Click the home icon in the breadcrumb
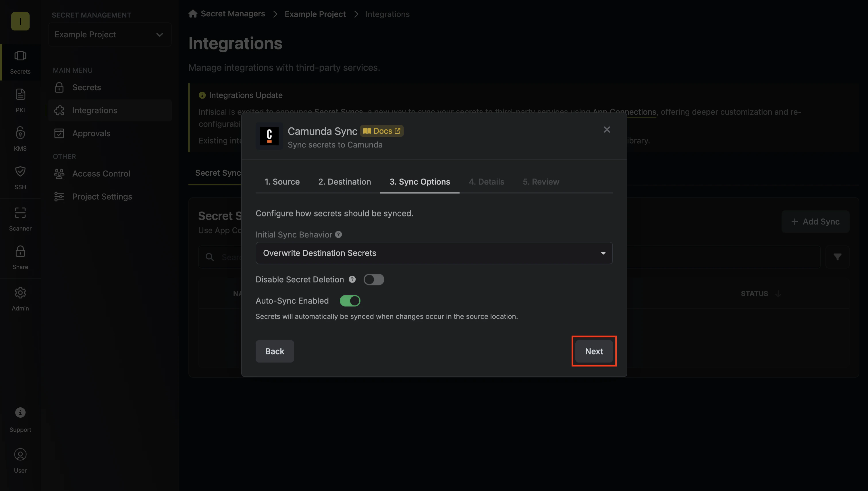 [193, 14]
